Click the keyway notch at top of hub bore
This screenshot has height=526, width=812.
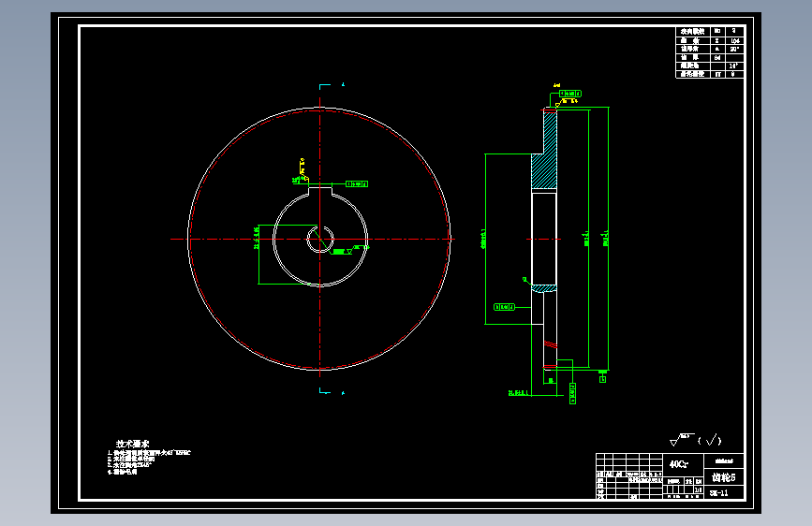coord(320,191)
